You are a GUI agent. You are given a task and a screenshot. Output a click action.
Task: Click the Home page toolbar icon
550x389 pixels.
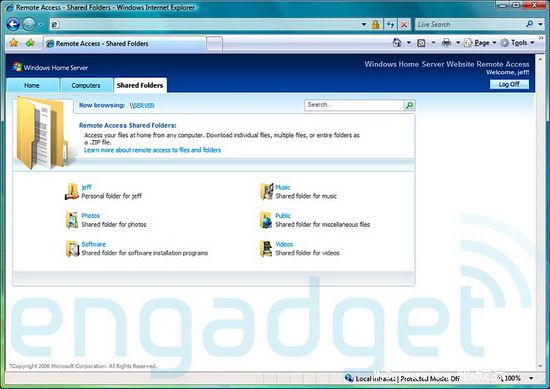point(397,43)
